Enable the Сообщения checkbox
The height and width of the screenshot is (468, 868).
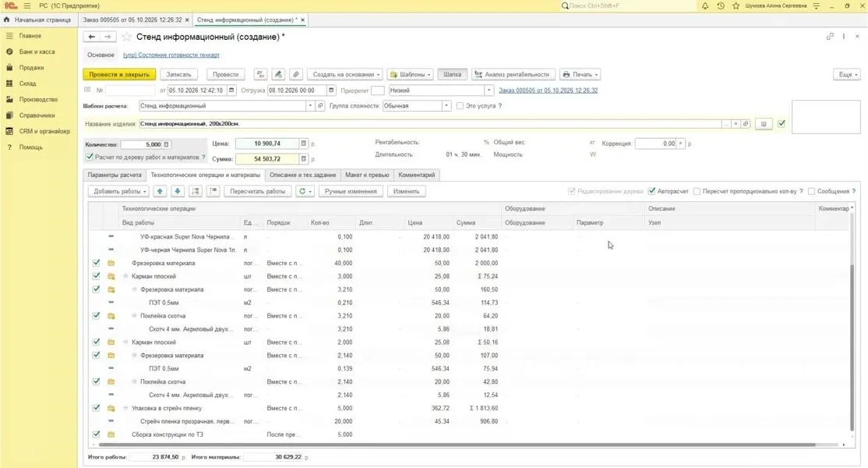tap(812, 191)
